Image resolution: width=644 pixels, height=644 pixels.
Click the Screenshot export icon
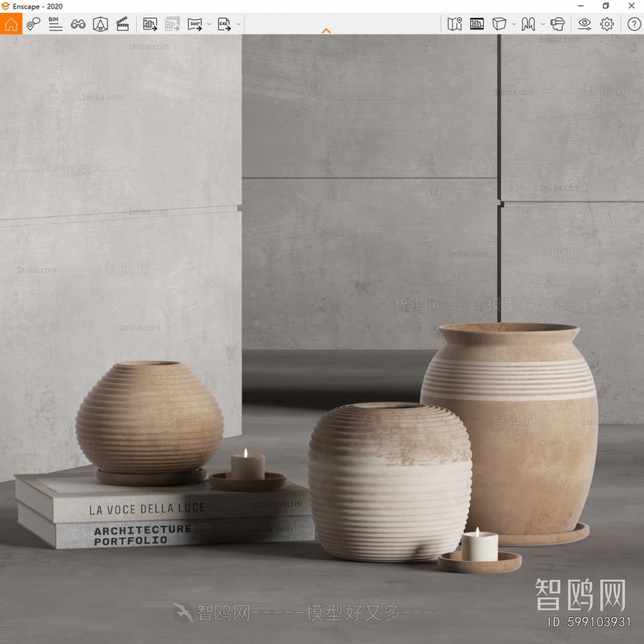150,24
